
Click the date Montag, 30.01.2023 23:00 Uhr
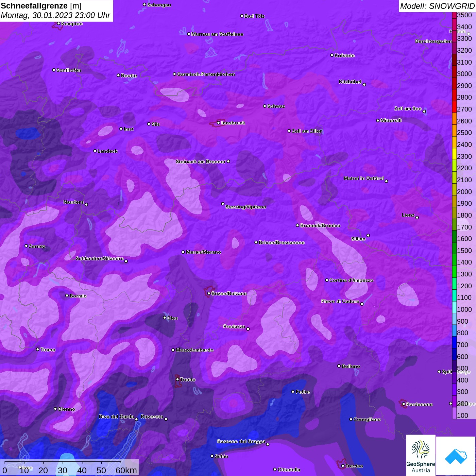tap(55, 15)
